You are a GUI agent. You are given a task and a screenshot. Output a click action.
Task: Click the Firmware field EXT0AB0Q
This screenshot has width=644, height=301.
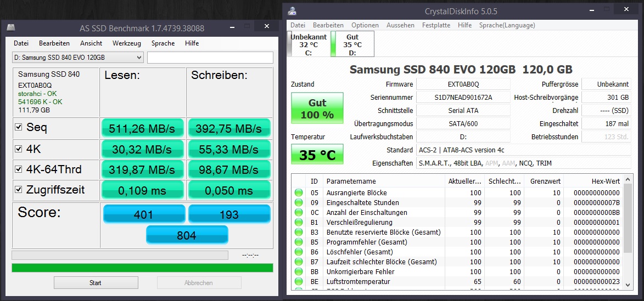463,84
